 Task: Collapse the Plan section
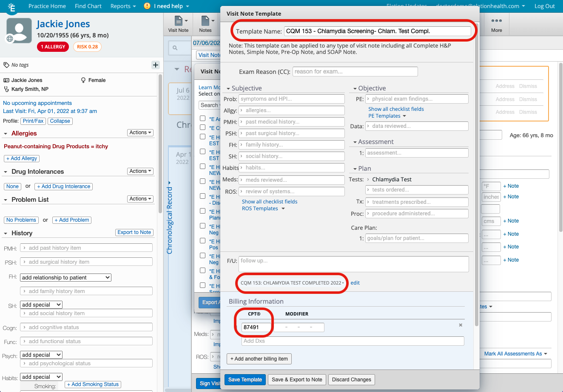click(355, 169)
